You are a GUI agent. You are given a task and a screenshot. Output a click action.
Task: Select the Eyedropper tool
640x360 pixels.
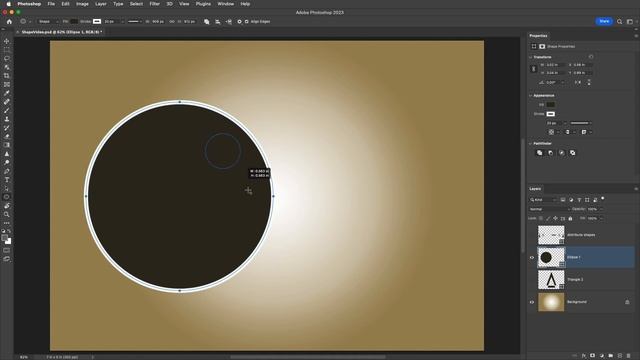[x=7, y=93]
